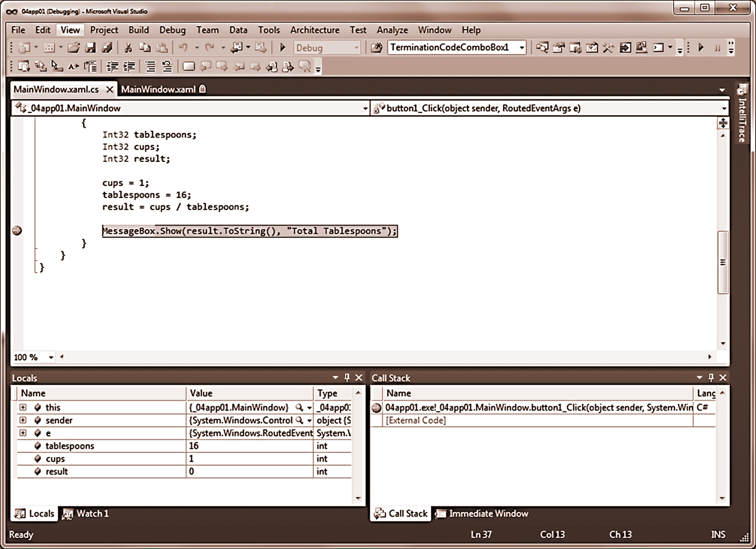
Task: Open the Debug menu
Action: point(172,30)
